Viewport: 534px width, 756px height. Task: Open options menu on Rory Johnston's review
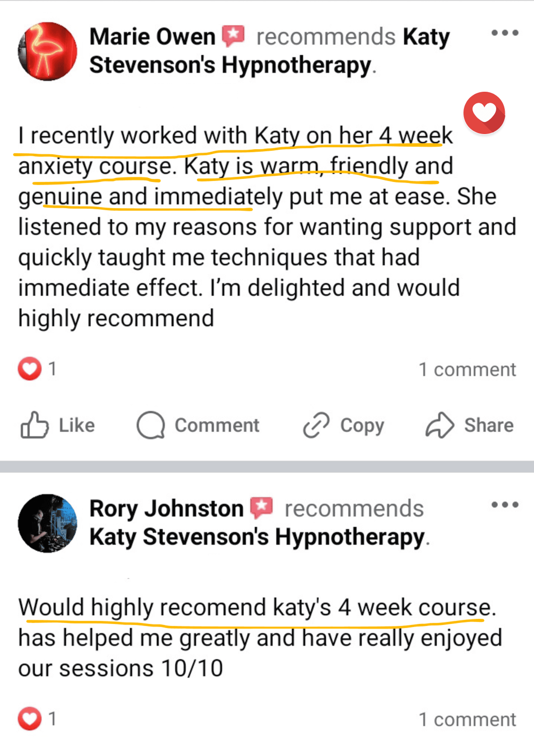click(x=505, y=505)
